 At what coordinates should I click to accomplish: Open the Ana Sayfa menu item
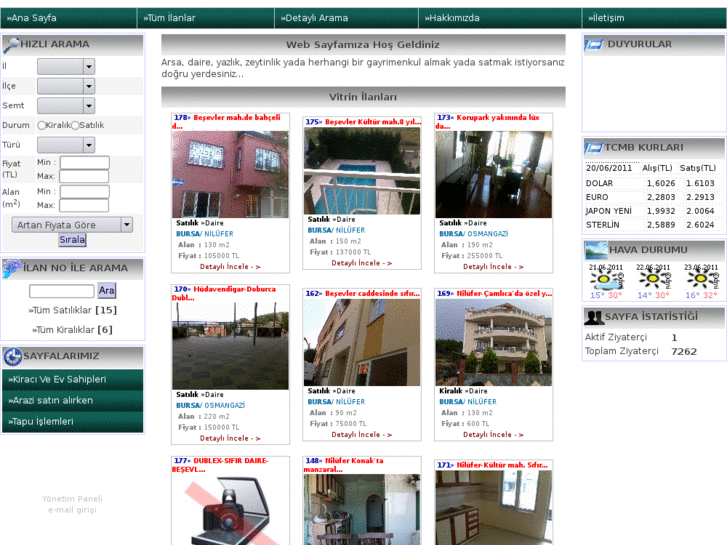[x=68, y=18]
